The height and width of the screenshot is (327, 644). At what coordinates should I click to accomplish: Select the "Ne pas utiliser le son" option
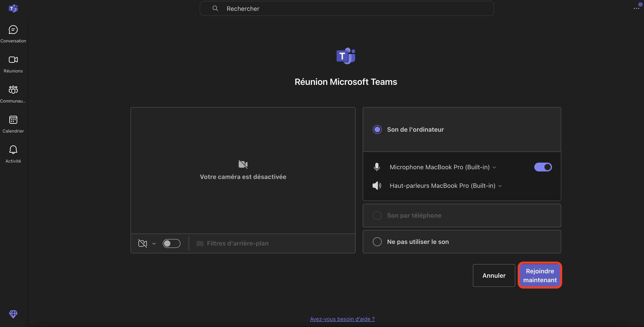(x=377, y=241)
